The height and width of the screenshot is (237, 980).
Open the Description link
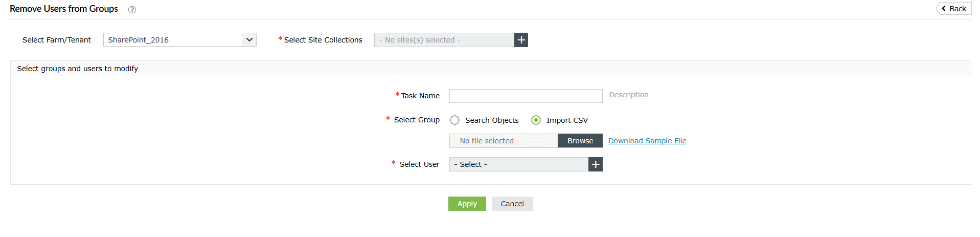pyautogui.click(x=628, y=95)
